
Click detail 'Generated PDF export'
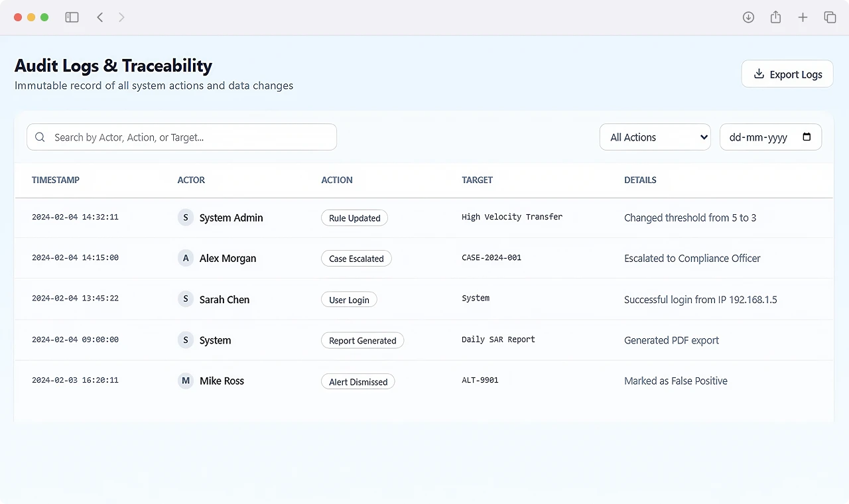671,340
